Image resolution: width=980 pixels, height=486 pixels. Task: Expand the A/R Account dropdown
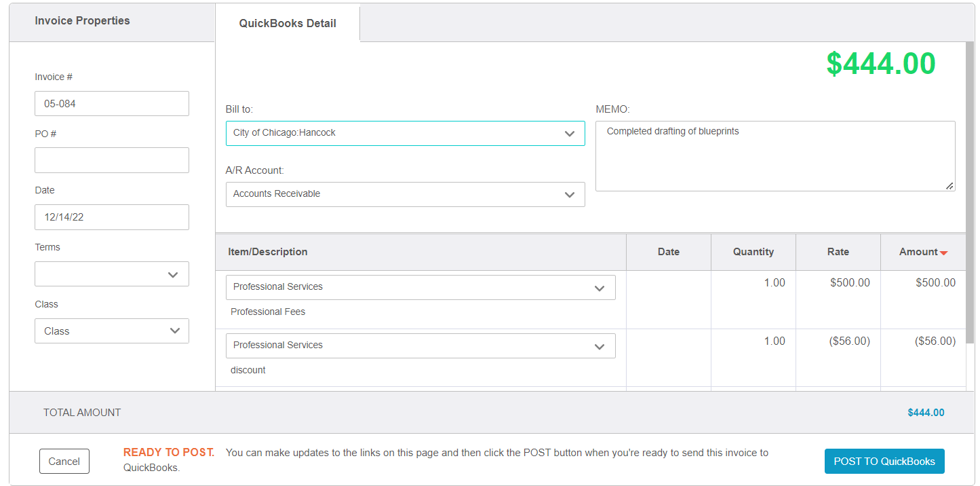click(x=405, y=194)
